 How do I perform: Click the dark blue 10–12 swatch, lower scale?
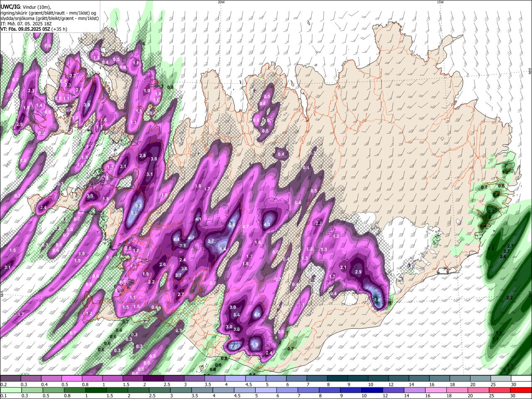372,390
